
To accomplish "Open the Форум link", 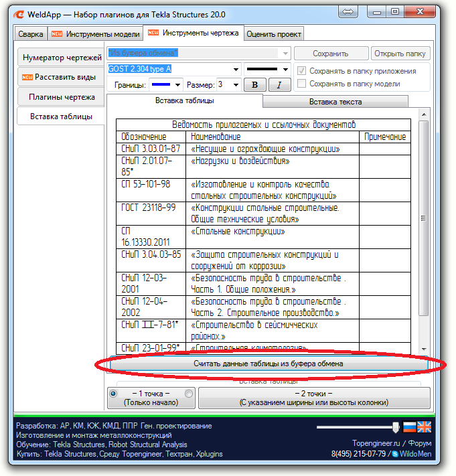I will tap(420, 443).
